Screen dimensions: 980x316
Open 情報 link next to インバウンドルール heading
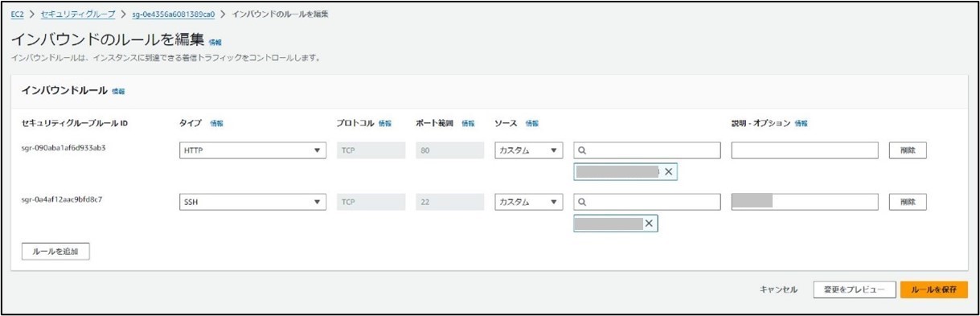118,92
